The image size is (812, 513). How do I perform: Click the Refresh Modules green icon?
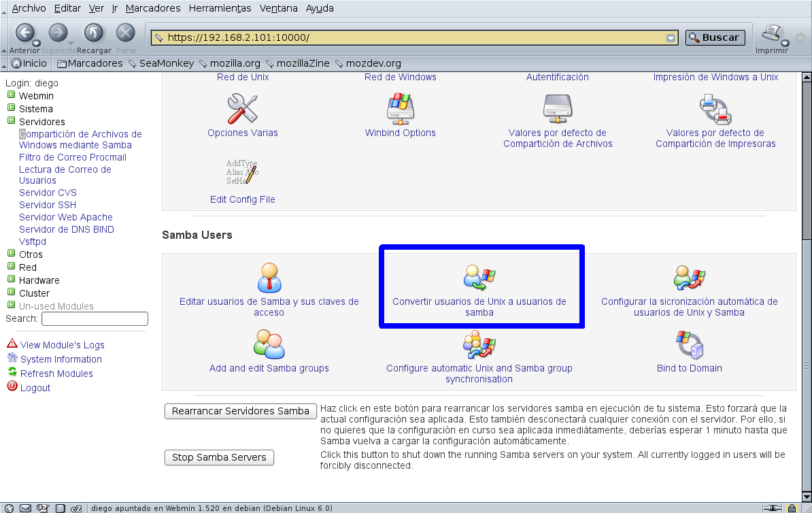tap(12, 371)
